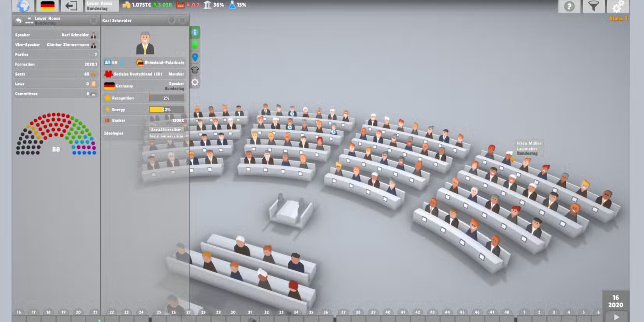The height and width of the screenshot is (322, 644).
Task: Click the parliament seat distribution chart
Action: click(56, 134)
